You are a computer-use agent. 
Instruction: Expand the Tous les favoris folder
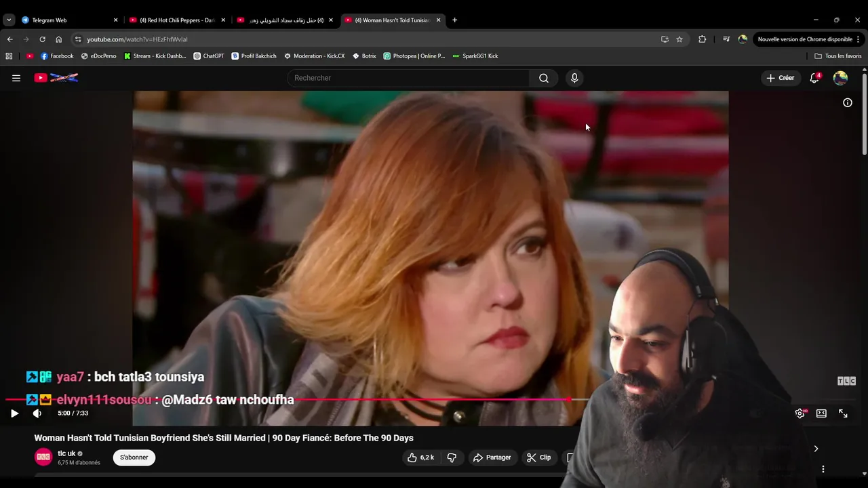[838, 56]
